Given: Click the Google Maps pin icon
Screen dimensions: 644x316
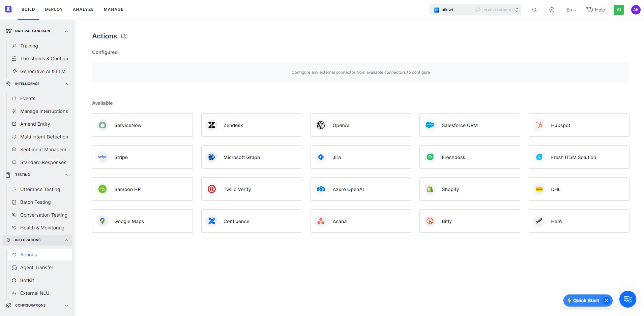Looking at the screenshot, I should [x=103, y=221].
